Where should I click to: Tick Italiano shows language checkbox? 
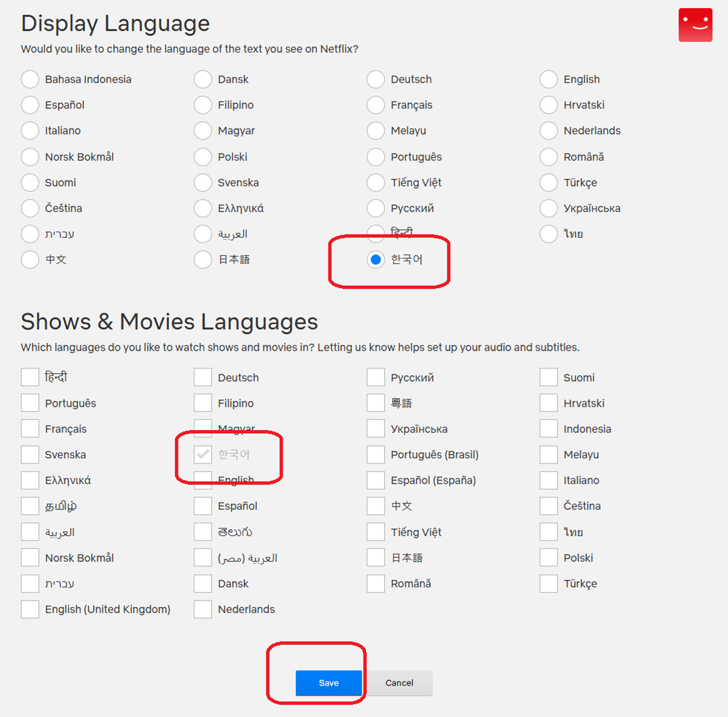click(548, 480)
